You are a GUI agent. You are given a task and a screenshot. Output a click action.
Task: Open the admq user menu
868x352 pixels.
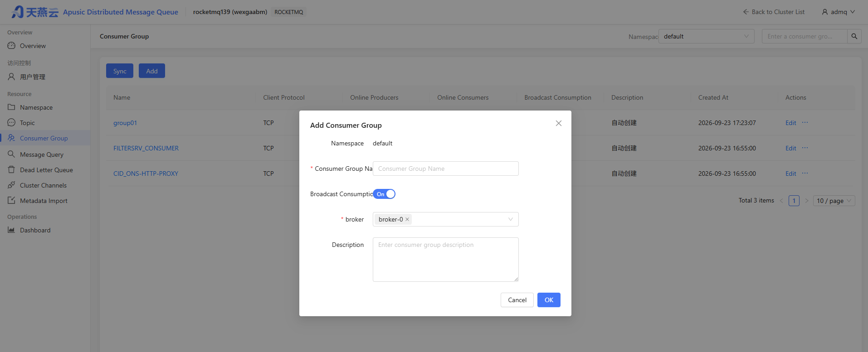(x=838, y=12)
